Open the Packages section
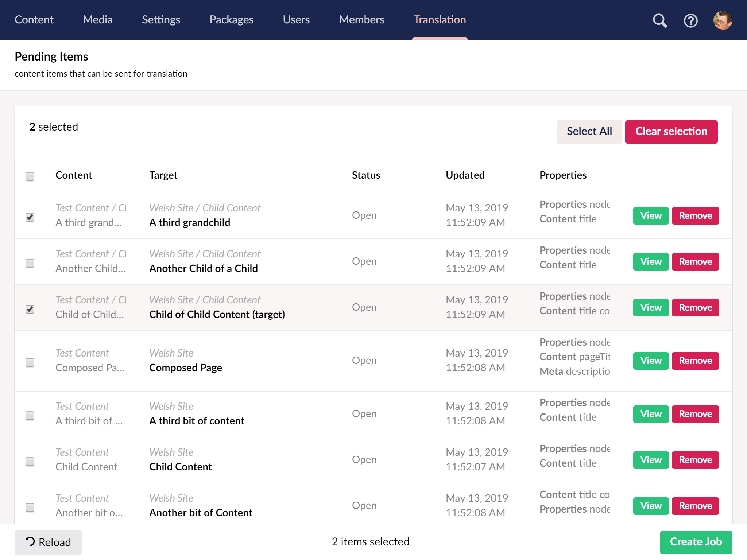This screenshot has width=747, height=560. pos(231,20)
